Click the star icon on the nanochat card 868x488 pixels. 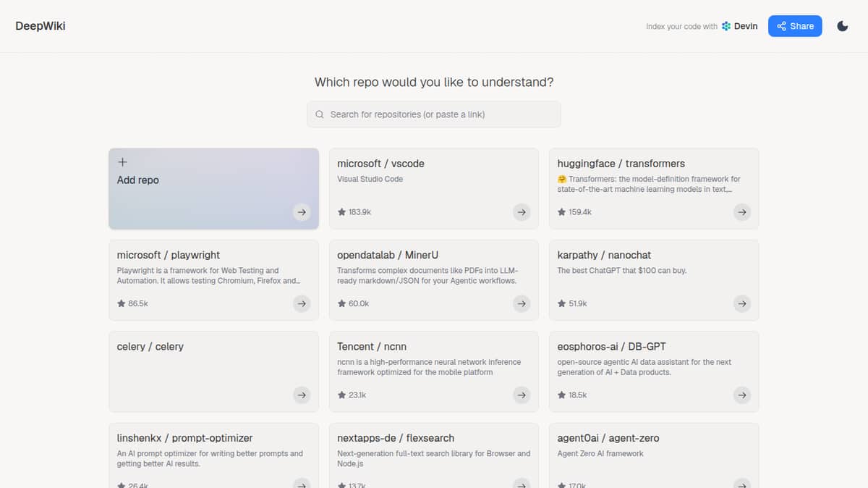tap(561, 303)
